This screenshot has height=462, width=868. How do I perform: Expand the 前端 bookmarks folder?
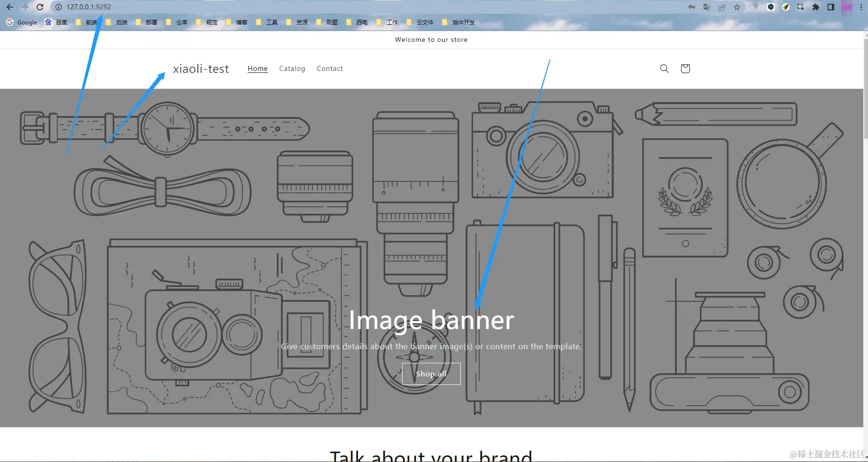pyautogui.click(x=86, y=22)
